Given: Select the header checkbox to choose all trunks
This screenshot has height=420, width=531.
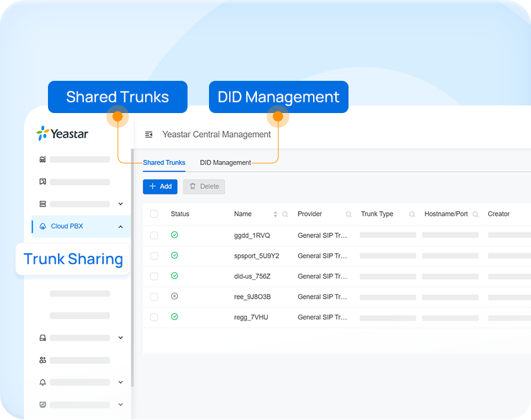Looking at the screenshot, I should 154,214.
